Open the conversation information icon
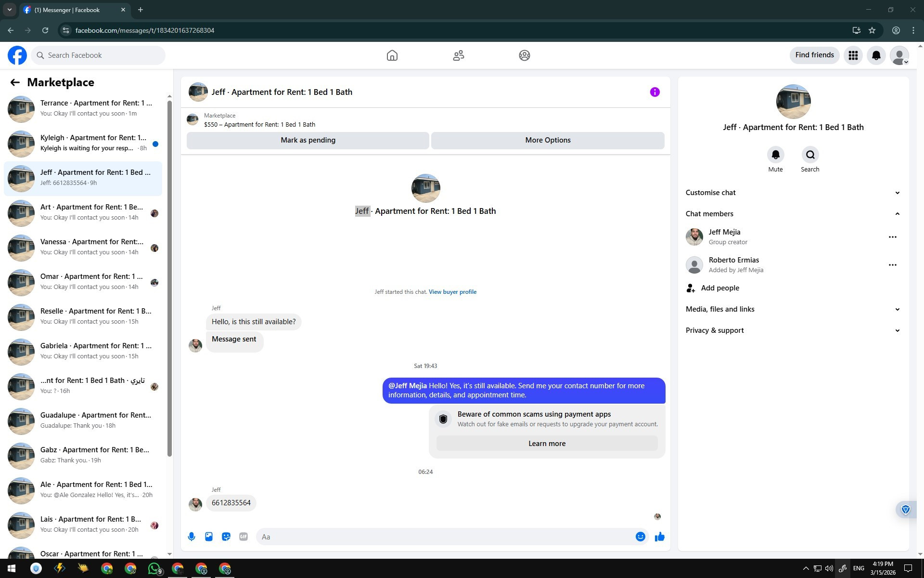Screen dimensions: 924x578 pyautogui.click(x=655, y=92)
